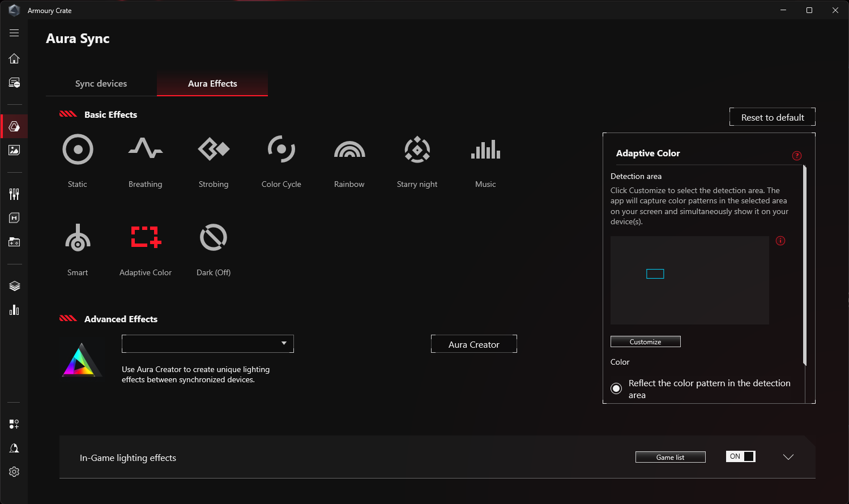
Task: Launch Aura Creator
Action: [473, 344]
